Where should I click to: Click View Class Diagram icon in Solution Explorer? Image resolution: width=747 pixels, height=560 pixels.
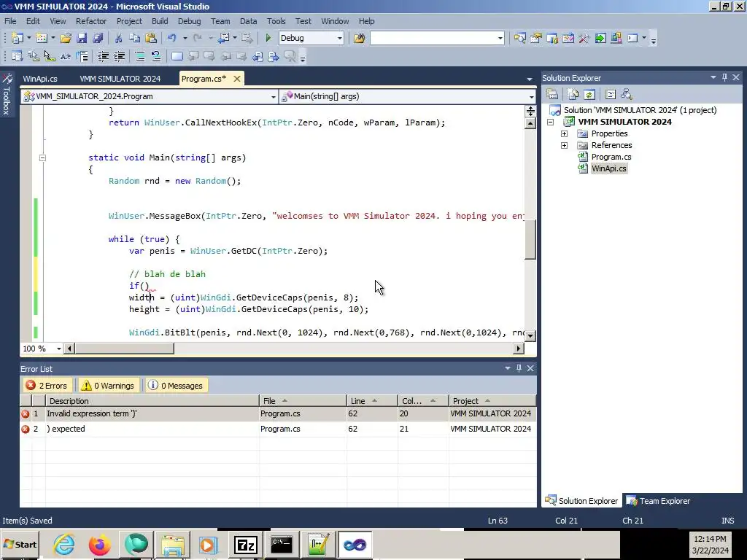click(627, 94)
